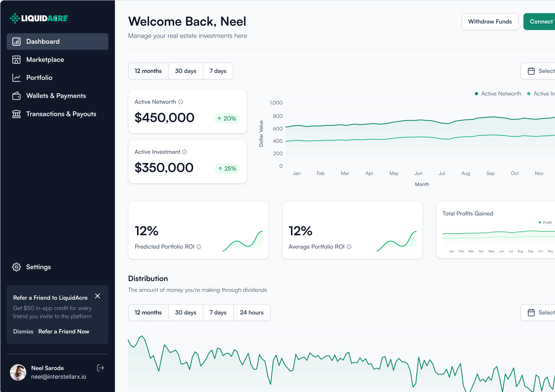Click Refer a Friend Now
Screen dimensions: 555x392
tap(64, 331)
